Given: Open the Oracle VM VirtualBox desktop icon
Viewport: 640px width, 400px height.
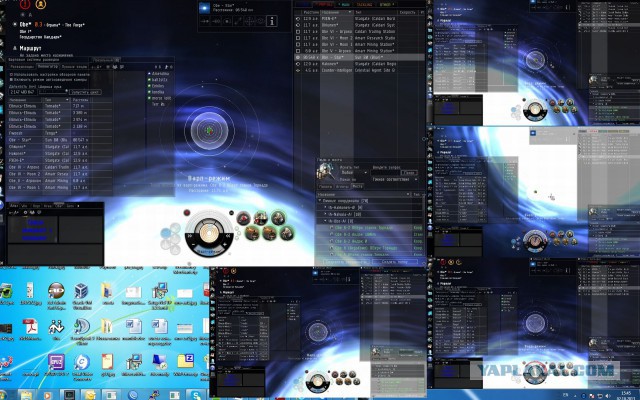Looking at the screenshot, I should [81, 291].
